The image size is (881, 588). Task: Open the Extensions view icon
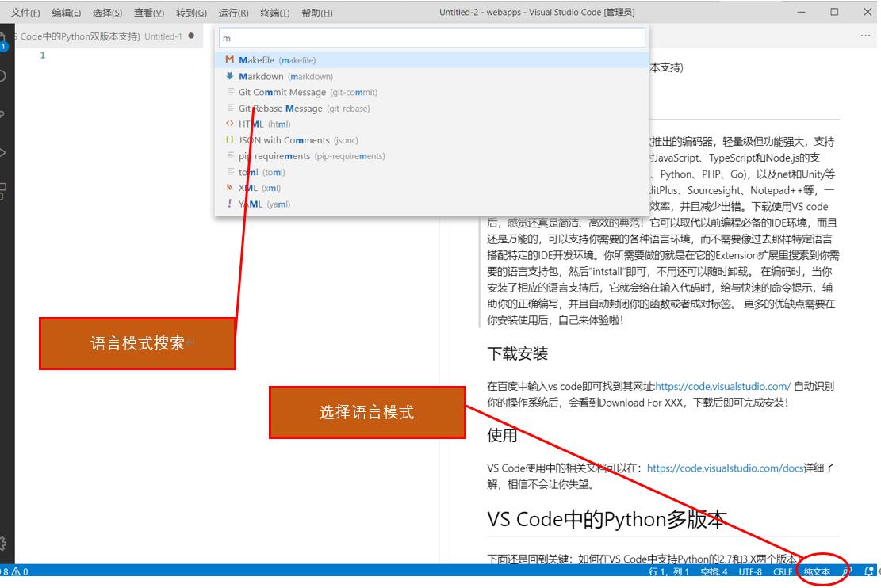3,192
